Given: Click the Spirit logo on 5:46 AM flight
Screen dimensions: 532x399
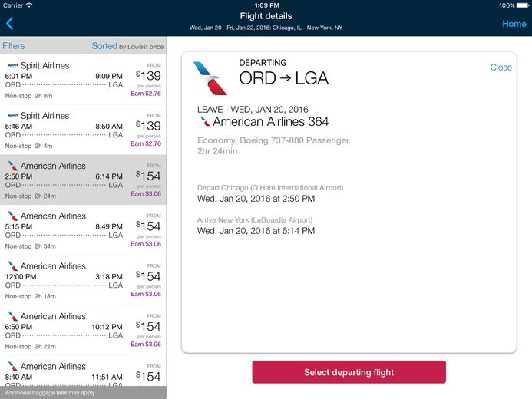Looking at the screenshot, I should coord(12,116).
